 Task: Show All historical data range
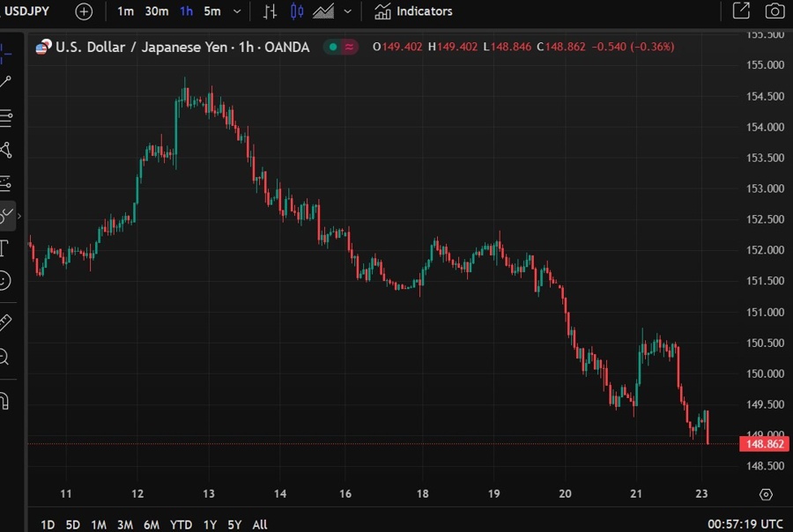pyautogui.click(x=259, y=524)
